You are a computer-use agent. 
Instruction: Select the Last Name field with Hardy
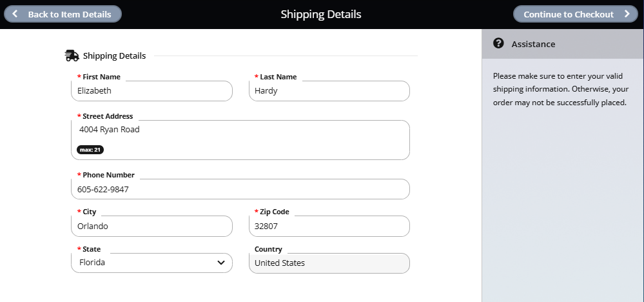point(329,91)
